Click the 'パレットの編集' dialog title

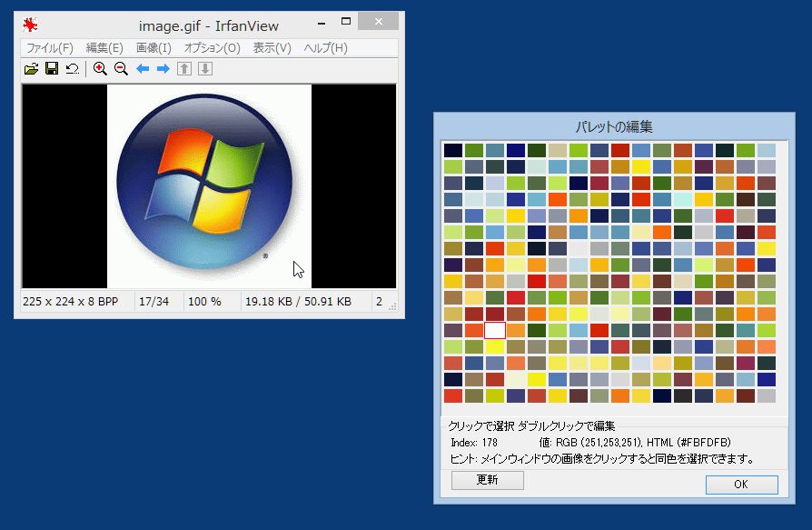click(x=614, y=127)
